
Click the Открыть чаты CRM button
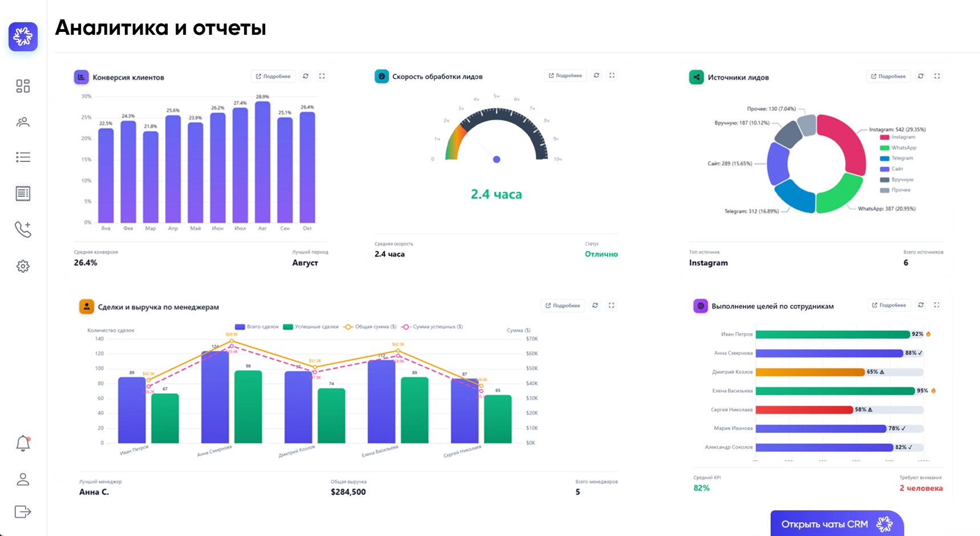(x=836, y=524)
